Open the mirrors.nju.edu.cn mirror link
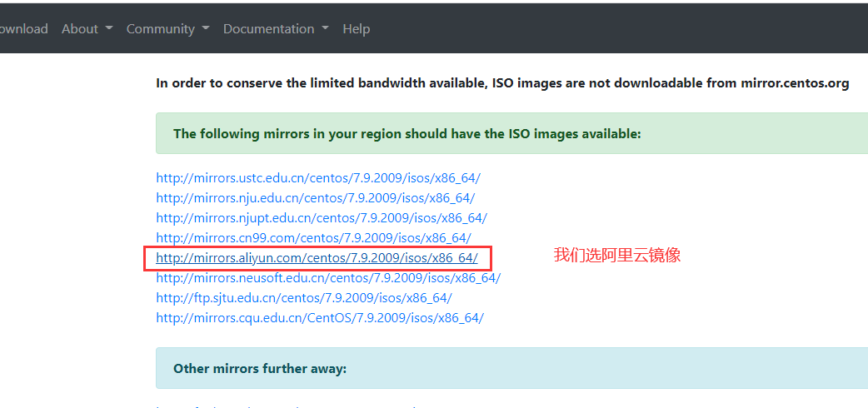 316,198
